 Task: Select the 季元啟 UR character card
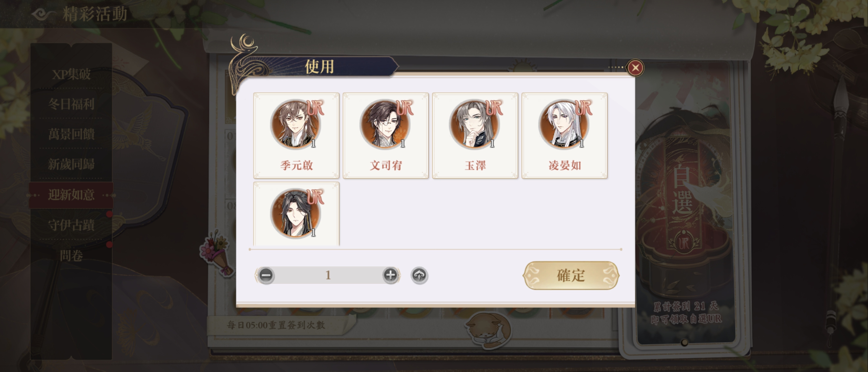296,135
